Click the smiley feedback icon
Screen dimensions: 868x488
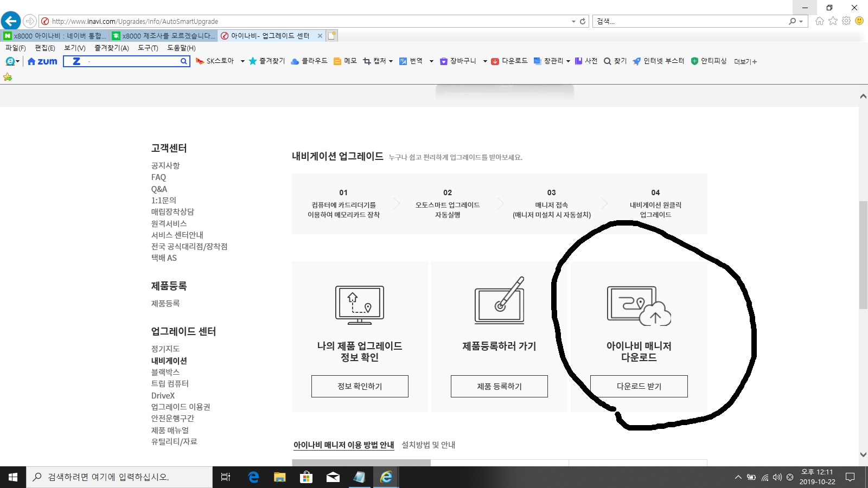[x=859, y=21]
